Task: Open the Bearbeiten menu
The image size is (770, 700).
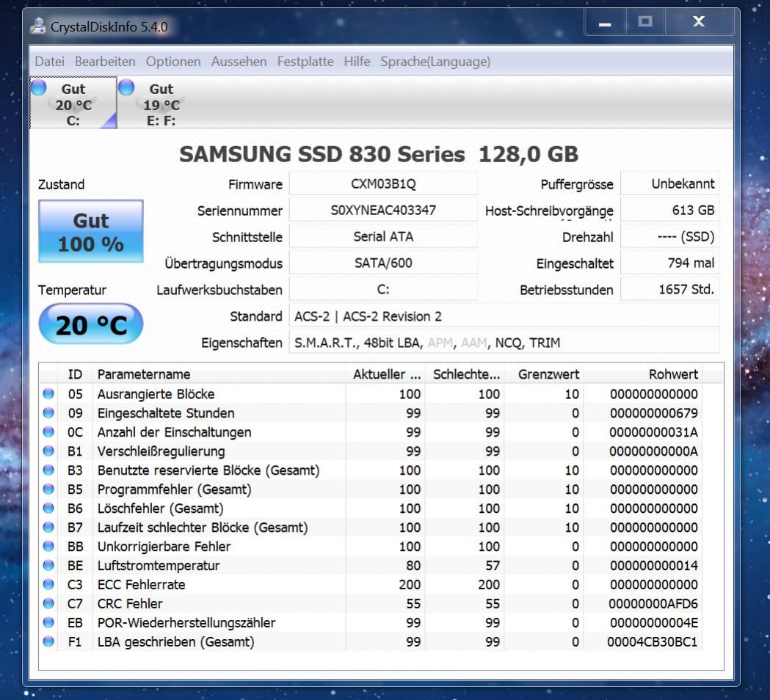Action: coord(105,62)
